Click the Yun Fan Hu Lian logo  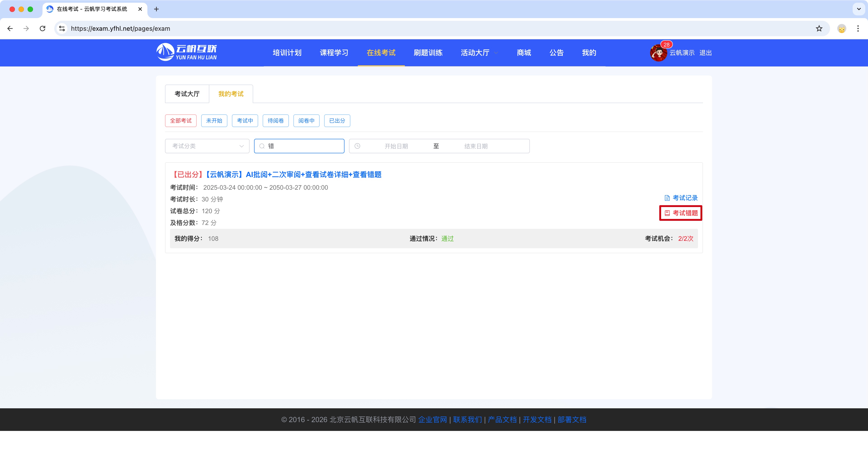[x=186, y=52]
